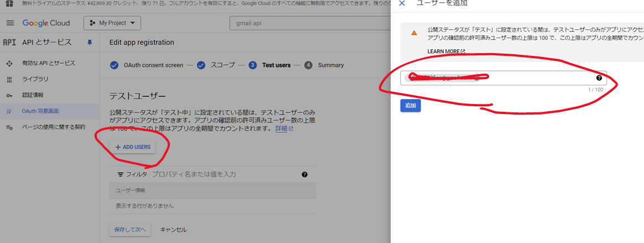The width and height of the screenshot is (644, 243).
Task: Go to step 4 Summary
Action: [331, 65]
